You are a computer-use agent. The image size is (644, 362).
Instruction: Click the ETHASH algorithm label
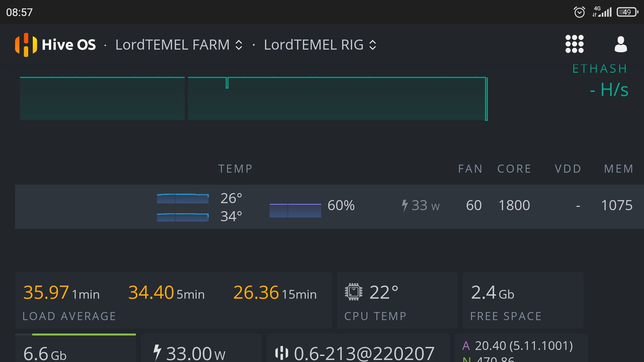pos(600,69)
